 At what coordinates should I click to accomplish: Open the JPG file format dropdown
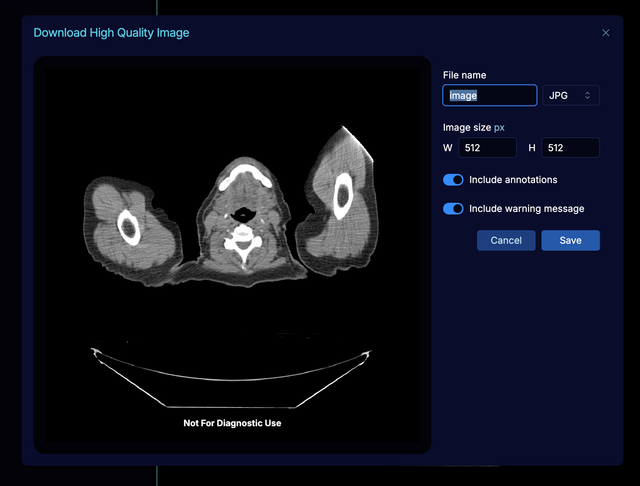tap(569, 96)
